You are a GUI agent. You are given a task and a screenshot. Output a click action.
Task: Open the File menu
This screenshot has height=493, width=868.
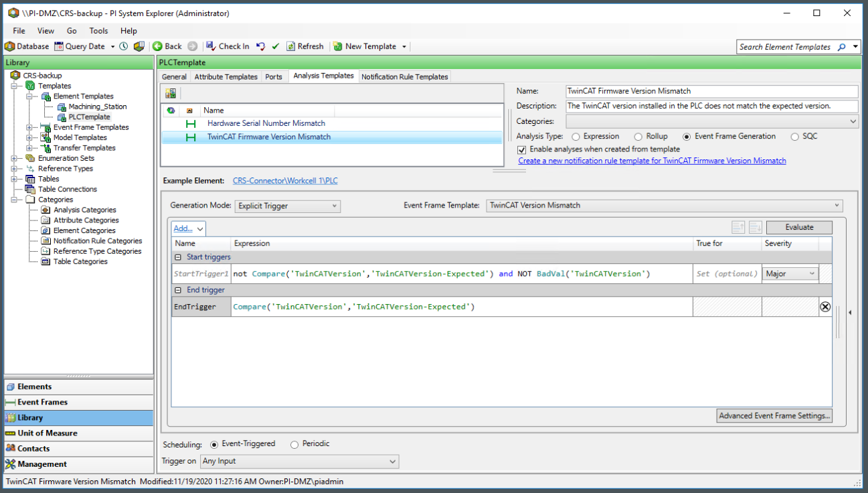click(x=19, y=31)
